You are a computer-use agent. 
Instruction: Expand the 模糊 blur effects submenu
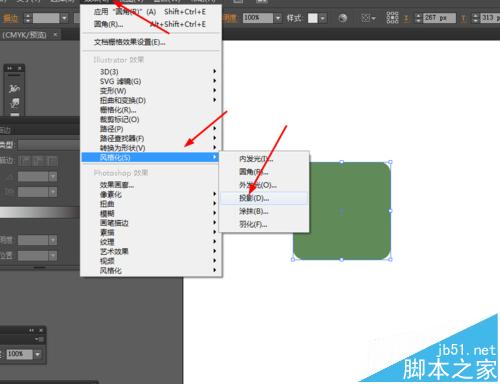(x=150, y=213)
